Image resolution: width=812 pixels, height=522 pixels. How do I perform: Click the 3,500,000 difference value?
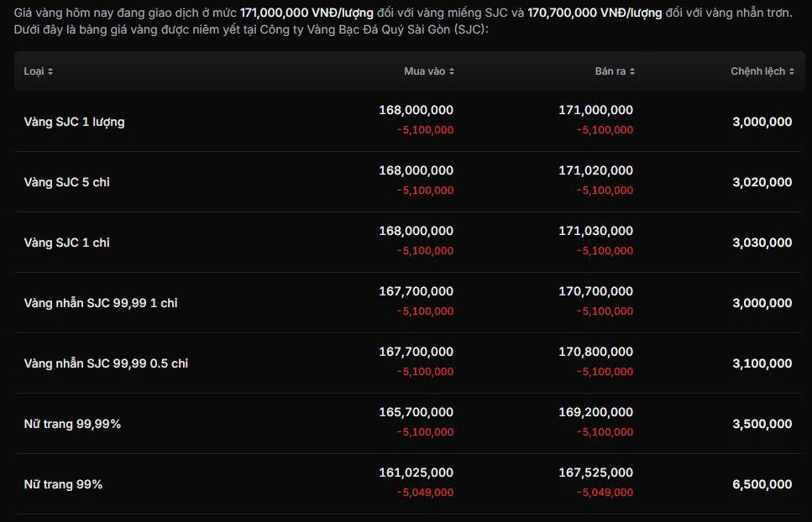[762, 424]
